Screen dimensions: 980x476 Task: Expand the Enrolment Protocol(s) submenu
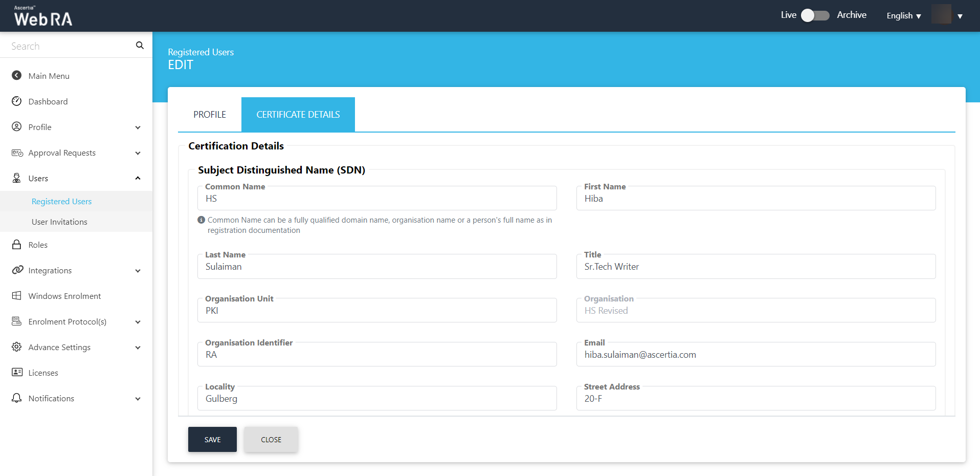pos(138,322)
